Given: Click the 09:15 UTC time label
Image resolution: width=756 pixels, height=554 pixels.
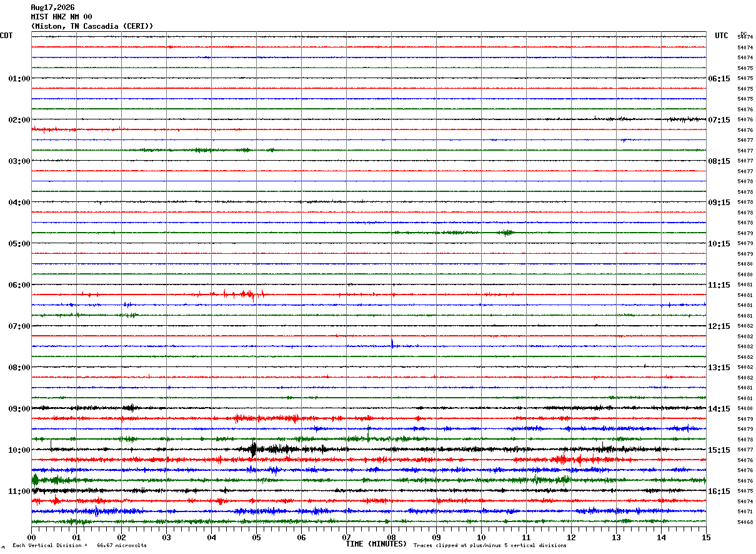Looking at the screenshot, I should coord(719,203).
